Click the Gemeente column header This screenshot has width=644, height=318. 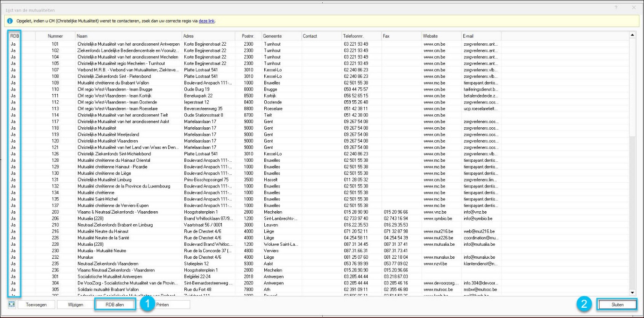(x=281, y=36)
